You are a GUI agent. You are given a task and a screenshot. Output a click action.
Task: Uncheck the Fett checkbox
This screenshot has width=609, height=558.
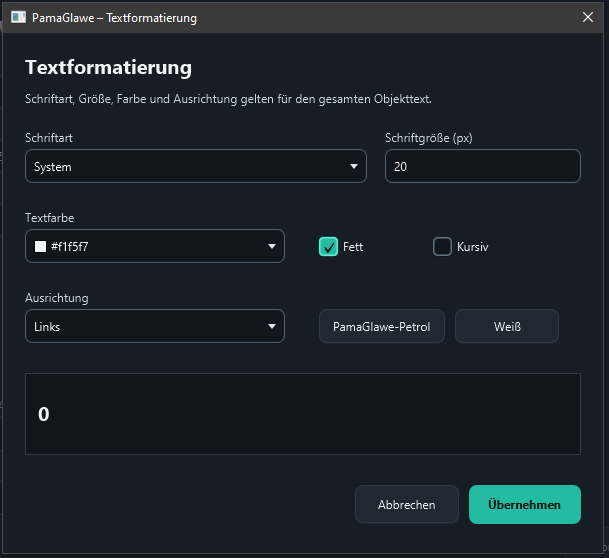coord(329,247)
